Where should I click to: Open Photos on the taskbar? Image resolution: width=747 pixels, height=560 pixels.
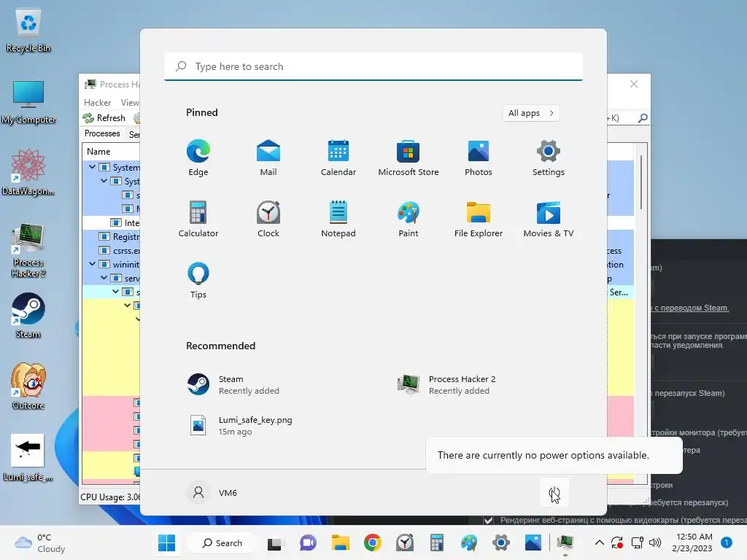coord(533,542)
